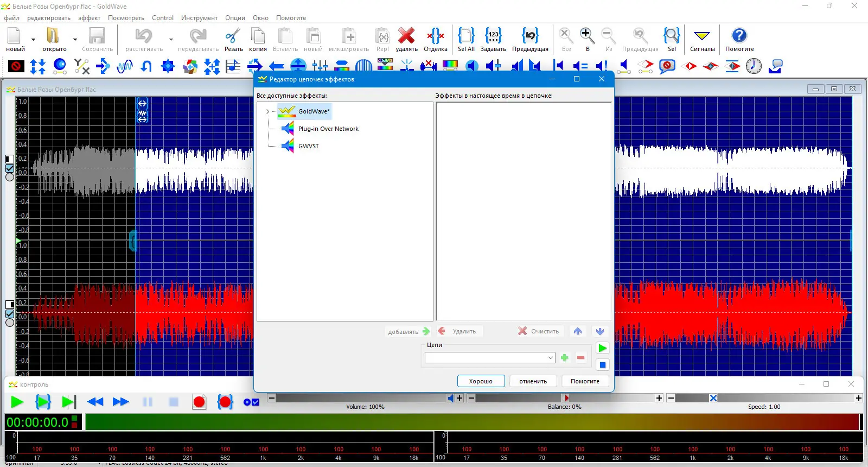
Task: Adjust the Balance slider handle
Action: point(565,398)
